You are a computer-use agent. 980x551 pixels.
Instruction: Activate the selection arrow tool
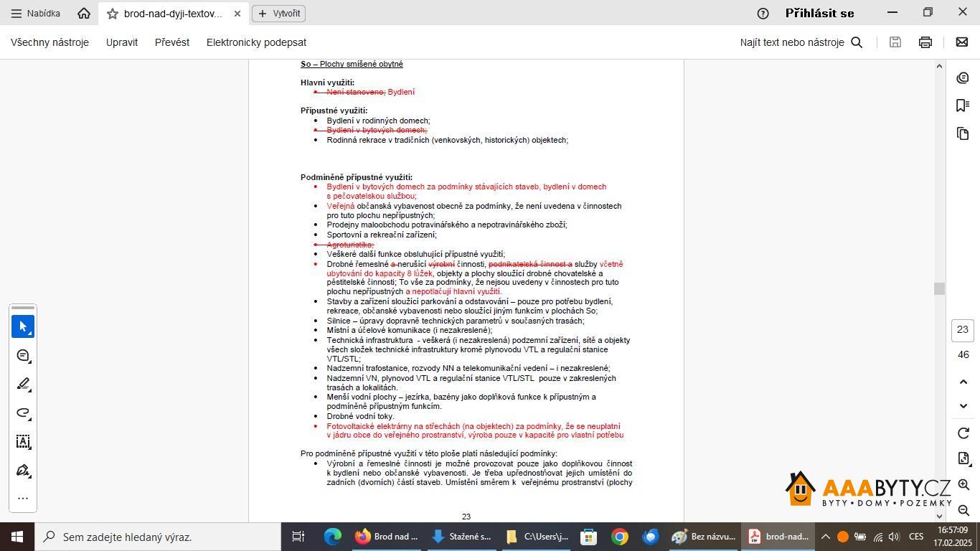pos(23,326)
